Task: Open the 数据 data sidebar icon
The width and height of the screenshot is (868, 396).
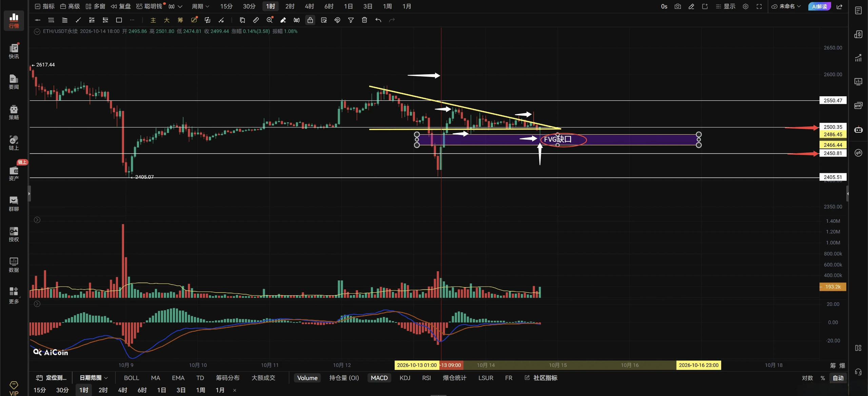Action: coord(14,265)
